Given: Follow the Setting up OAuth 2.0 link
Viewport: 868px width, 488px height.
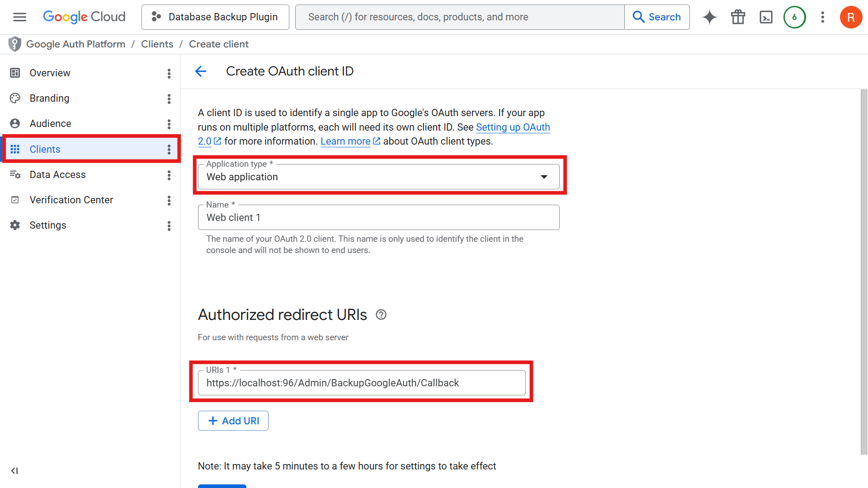Looking at the screenshot, I should pyautogui.click(x=513, y=127).
